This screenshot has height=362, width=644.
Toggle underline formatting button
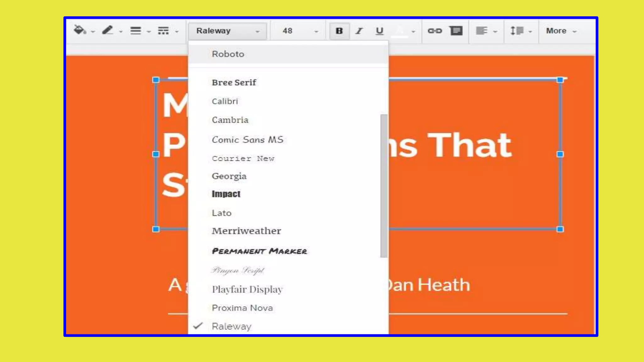(380, 31)
